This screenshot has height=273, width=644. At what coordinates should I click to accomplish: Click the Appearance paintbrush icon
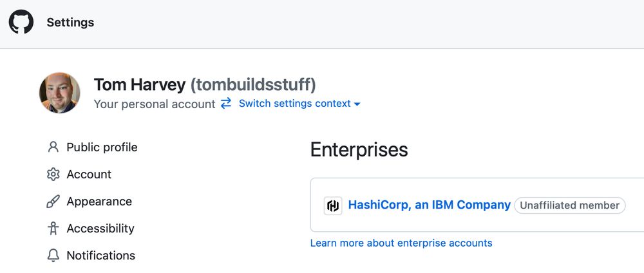pyautogui.click(x=53, y=202)
